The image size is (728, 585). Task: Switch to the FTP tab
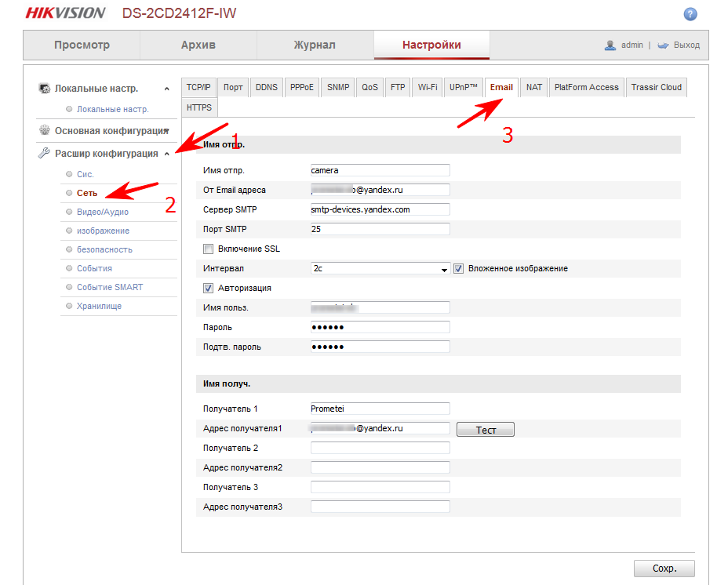click(x=398, y=87)
